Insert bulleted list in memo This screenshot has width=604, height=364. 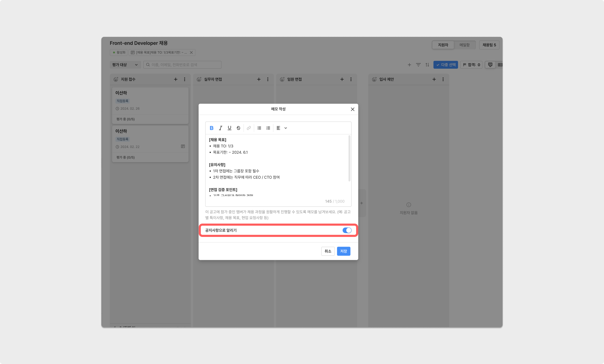[x=259, y=128]
